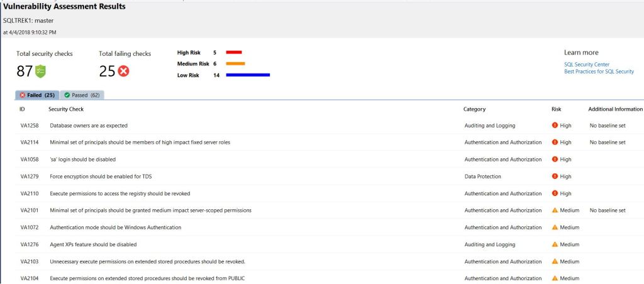Sort by the Risk column header
Viewport: 644px width, 284px height.
556,109
